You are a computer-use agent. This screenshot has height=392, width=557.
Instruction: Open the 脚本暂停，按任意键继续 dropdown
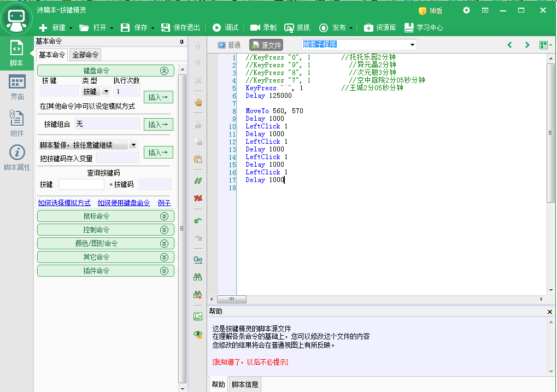(133, 145)
